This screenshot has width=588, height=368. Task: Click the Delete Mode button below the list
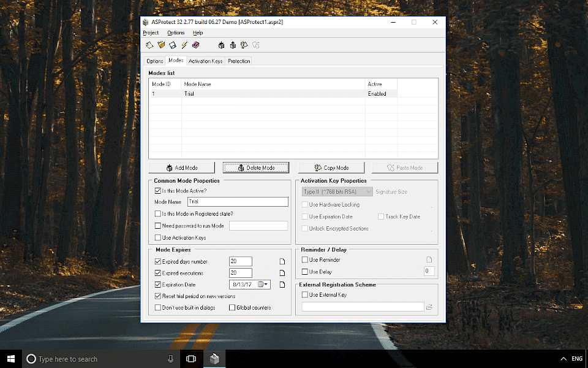click(x=256, y=168)
